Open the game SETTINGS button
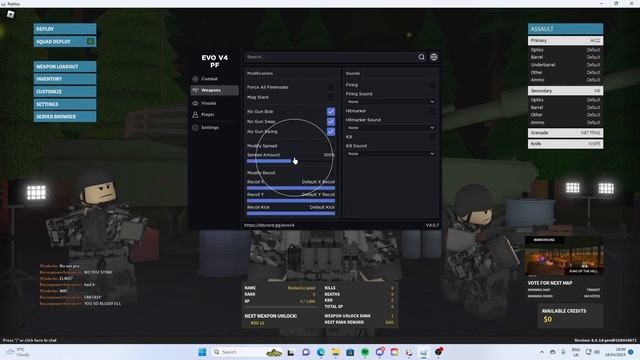The image size is (640, 360). pos(65,104)
